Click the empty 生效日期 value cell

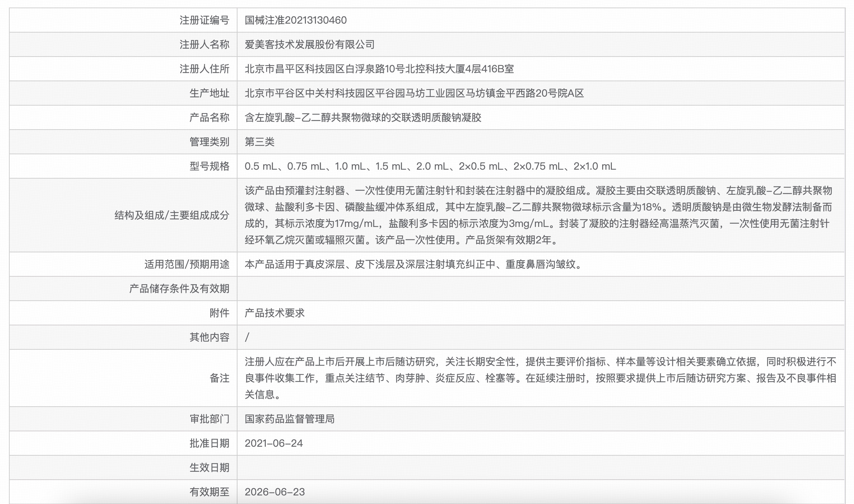(x=537, y=467)
